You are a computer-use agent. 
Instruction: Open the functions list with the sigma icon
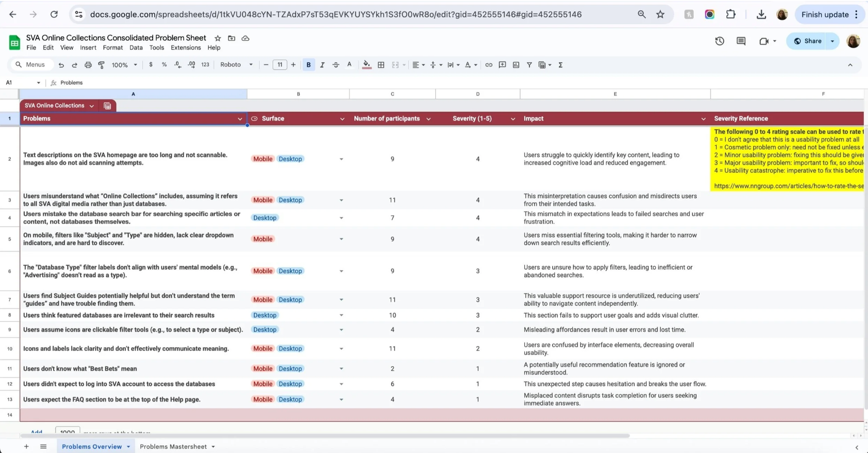coord(561,65)
